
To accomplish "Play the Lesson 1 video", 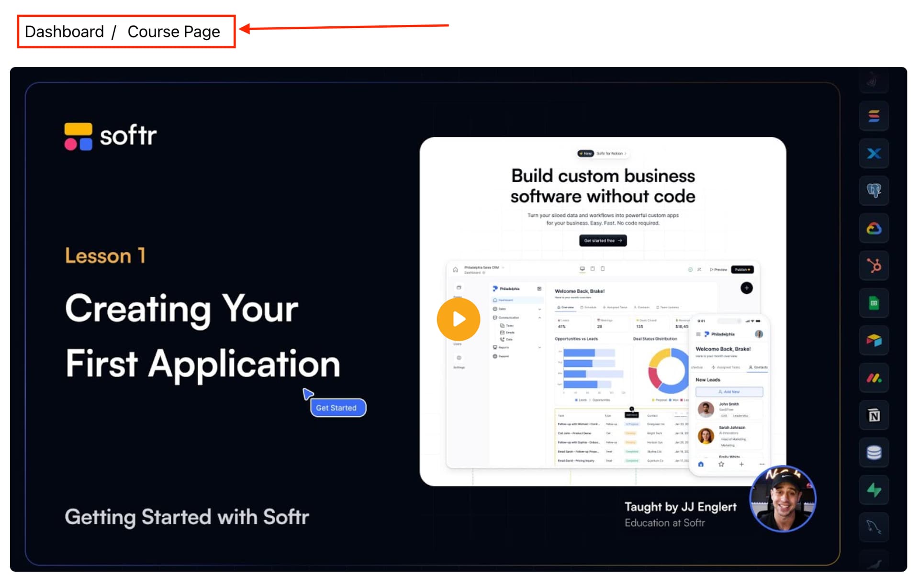I will pos(458,319).
